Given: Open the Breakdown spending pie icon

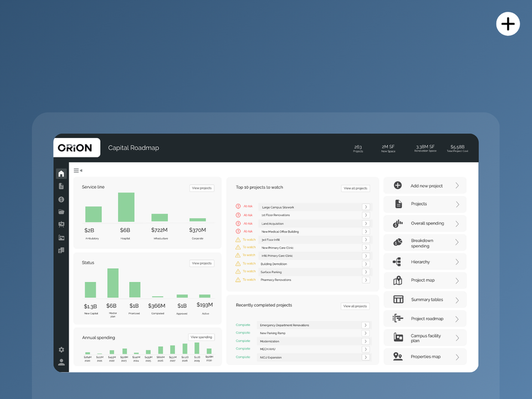Looking at the screenshot, I should click(398, 242).
